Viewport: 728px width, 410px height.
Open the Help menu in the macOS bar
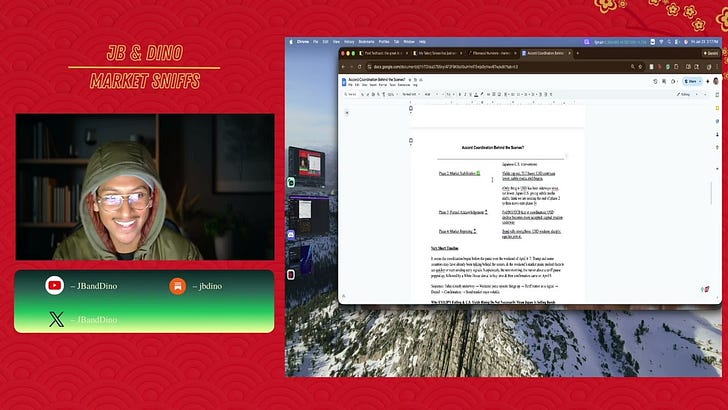[x=422, y=42]
